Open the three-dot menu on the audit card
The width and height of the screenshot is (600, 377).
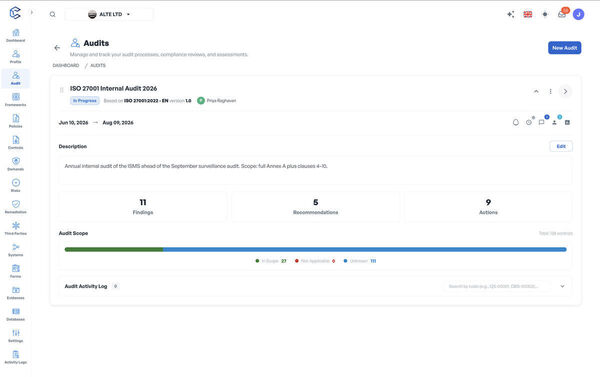pyautogui.click(x=551, y=91)
